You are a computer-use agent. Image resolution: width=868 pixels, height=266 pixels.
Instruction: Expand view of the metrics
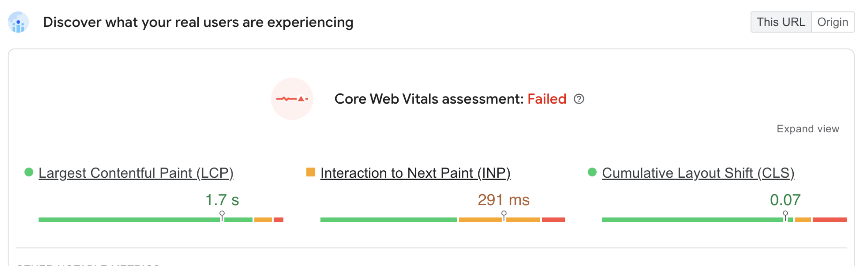pyautogui.click(x=807, y=129)
